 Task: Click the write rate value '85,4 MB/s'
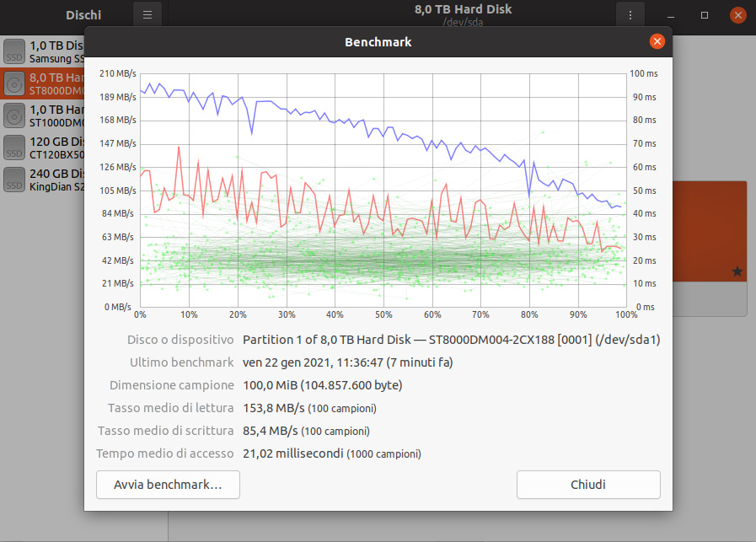[x=270, y=431]
